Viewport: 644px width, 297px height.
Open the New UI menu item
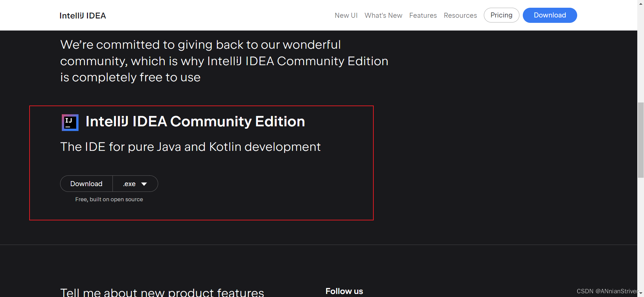[346, 15]
